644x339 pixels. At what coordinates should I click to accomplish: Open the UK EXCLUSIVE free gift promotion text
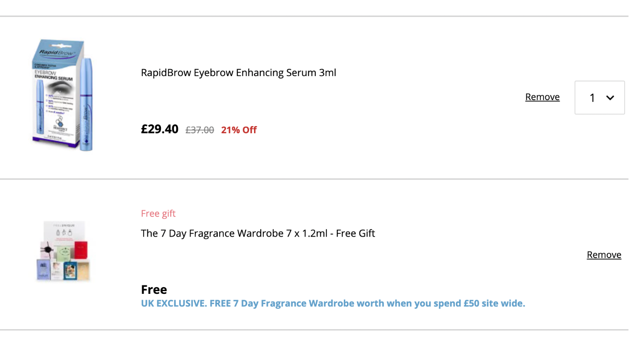pyautogui.click(x=333, y=303)
